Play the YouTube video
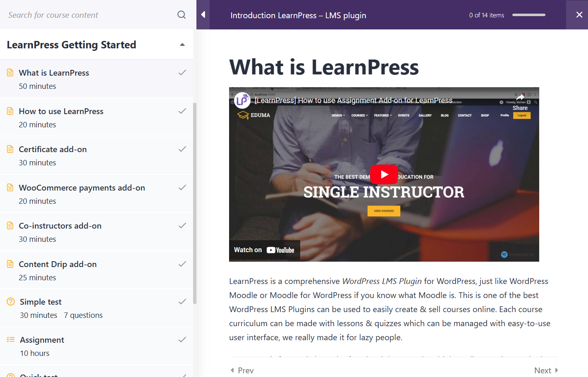This screenshot has width=588, height=377. [384, 174]
